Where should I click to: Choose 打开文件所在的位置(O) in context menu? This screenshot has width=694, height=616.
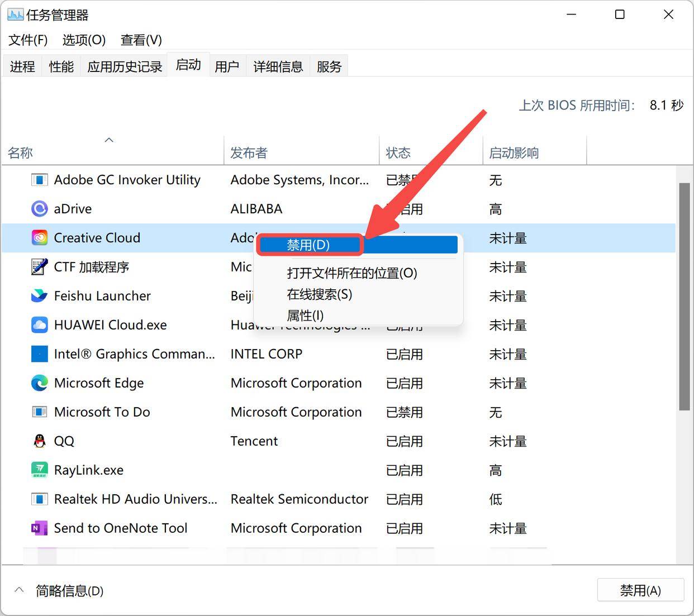click(x=352, y=273)
